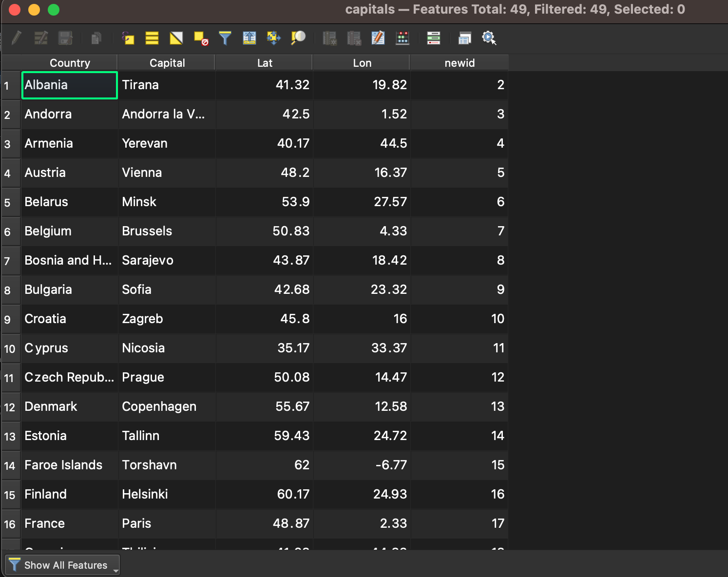728x577 pixels.
Task: Select all features in table
Action: point(152,38)
